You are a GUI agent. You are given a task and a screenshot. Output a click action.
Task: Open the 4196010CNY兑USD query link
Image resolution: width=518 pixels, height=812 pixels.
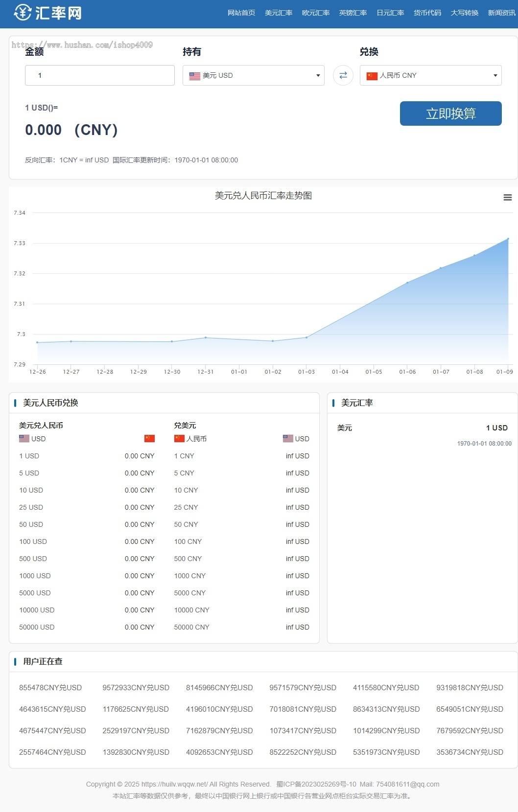[x=219, y=709]
